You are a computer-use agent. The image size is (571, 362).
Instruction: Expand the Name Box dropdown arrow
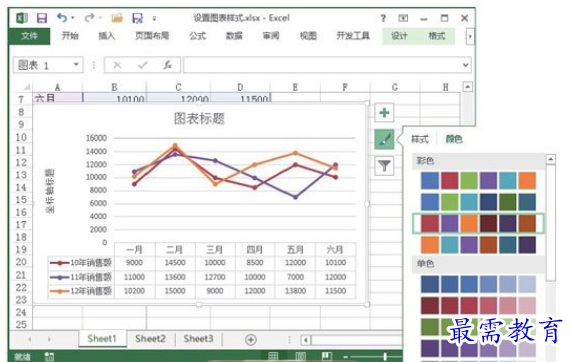76,65
